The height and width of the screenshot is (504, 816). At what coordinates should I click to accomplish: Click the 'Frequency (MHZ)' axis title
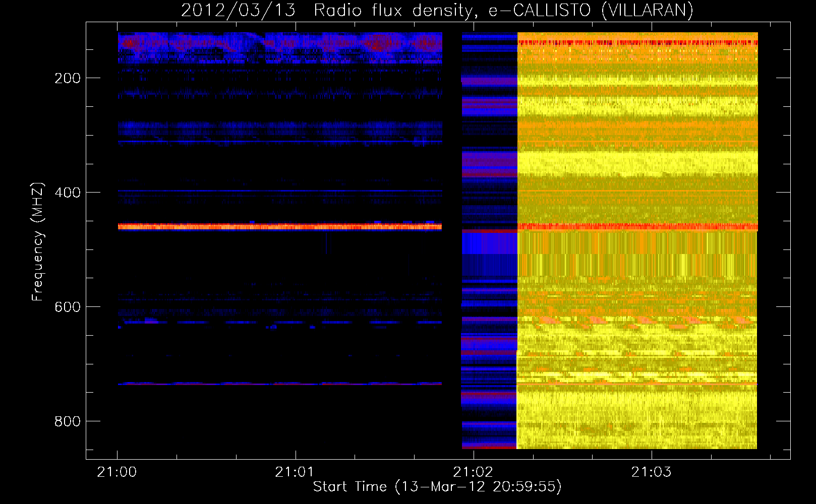tap(38, 242)
